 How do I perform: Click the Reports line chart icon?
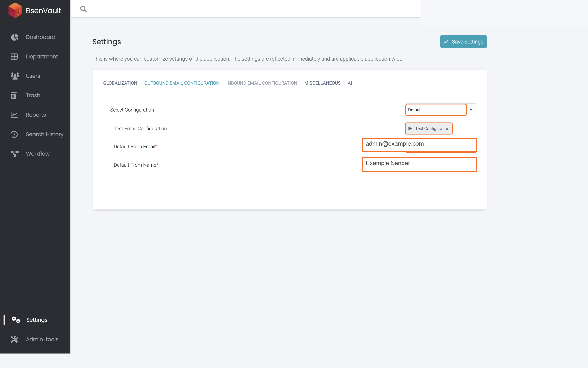[14, 115]
